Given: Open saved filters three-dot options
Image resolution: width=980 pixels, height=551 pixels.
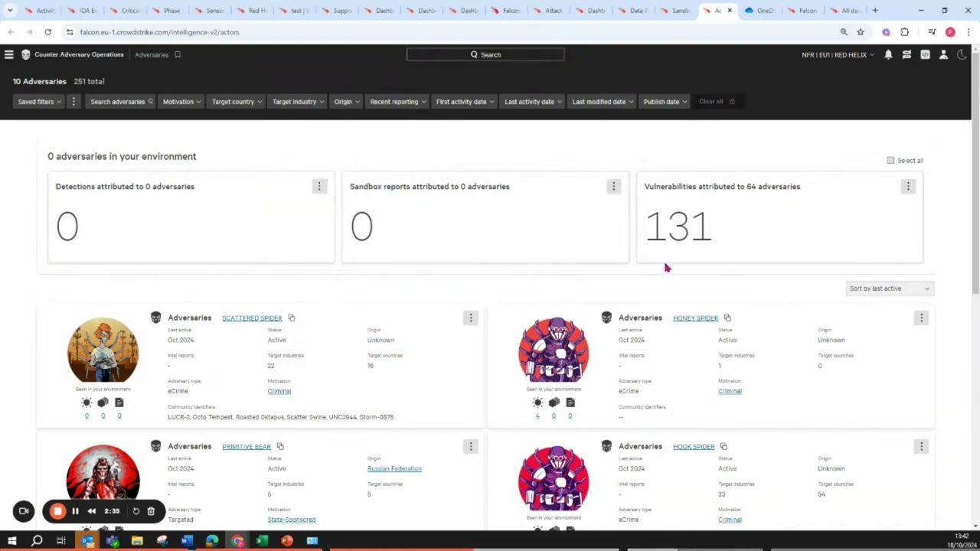Looking at the screenshot, I should coord(73,101).
